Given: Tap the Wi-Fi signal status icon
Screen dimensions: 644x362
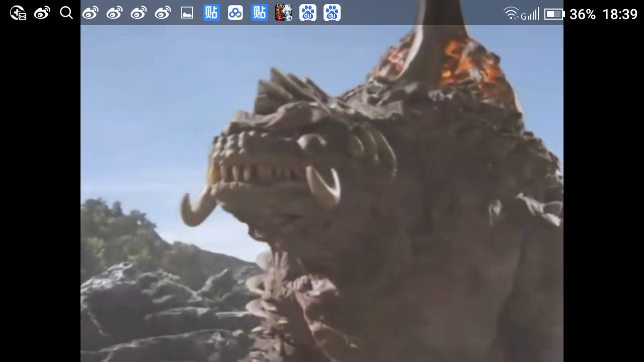Looking at the screenshot, I should (x=511, y=14).
